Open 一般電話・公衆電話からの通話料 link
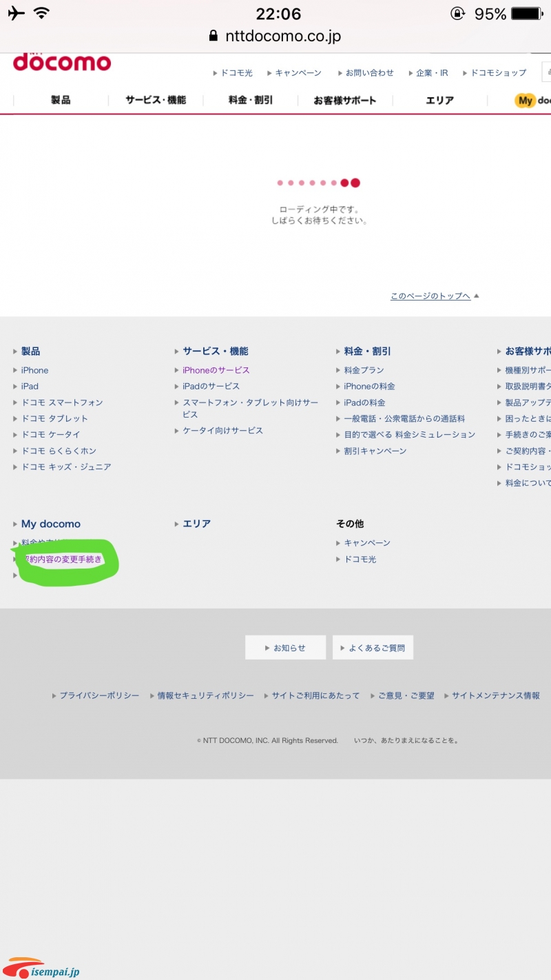This screenshot has width=551, height=980. (x=405, y=418)
